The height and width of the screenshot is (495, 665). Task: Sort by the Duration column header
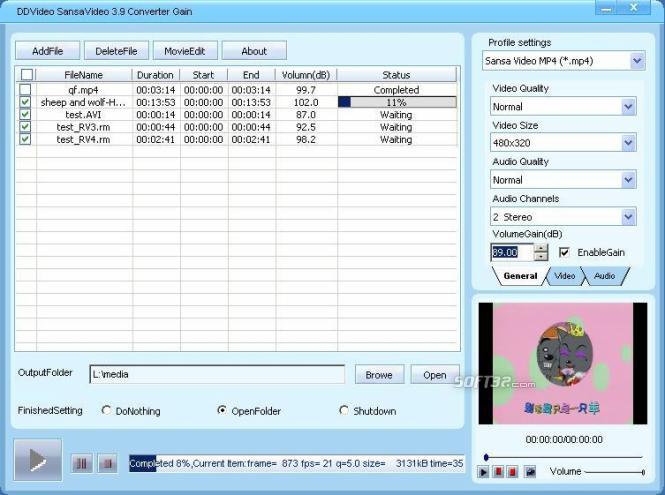point(155,75)
